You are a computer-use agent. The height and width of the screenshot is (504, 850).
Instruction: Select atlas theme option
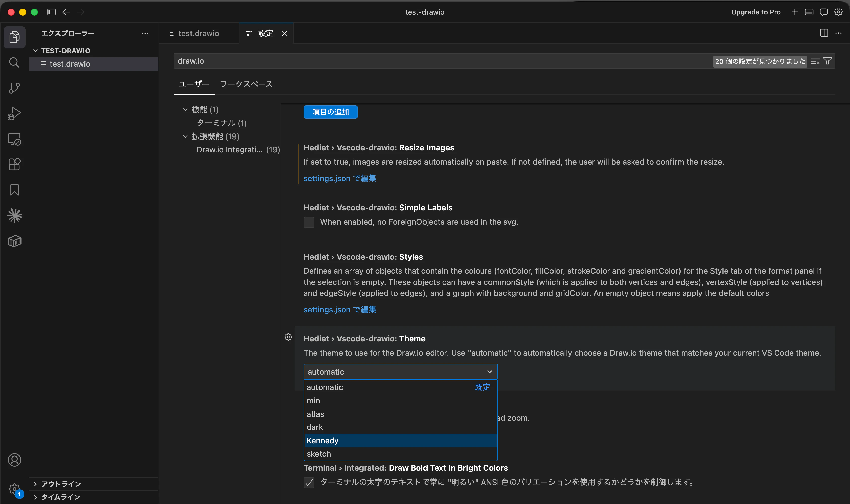[400, 414]
